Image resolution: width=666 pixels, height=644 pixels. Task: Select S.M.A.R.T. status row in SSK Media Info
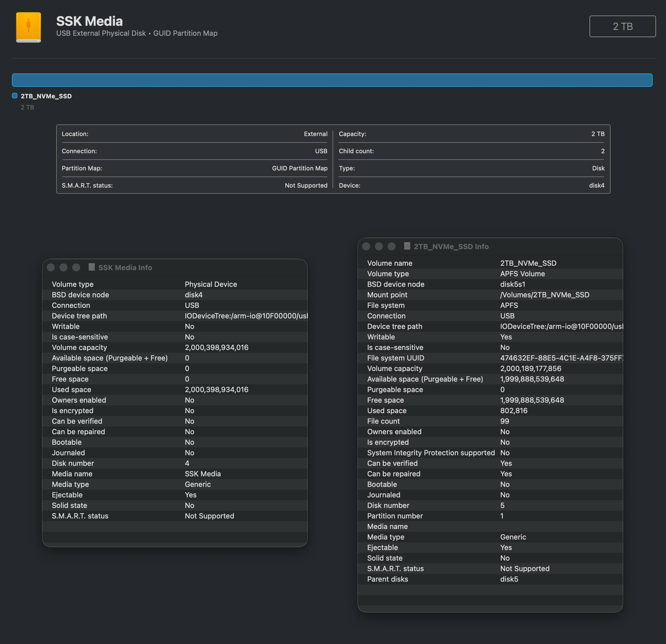click(175, 516)
